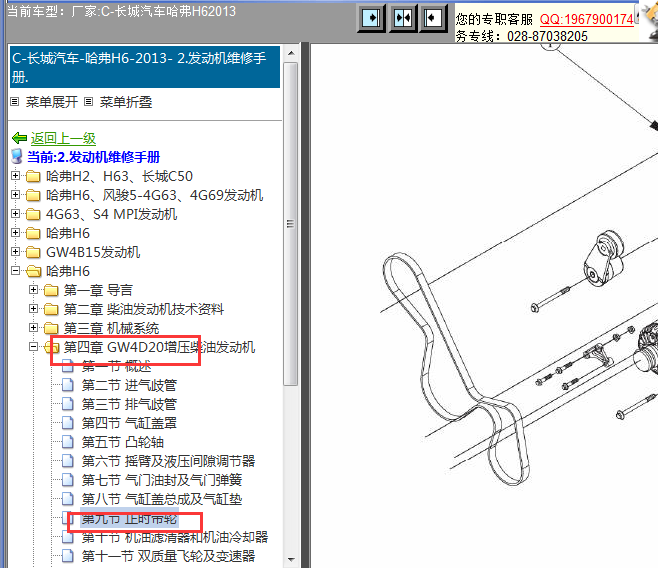658x568 pixels.
Task: Click page icon of 第六节 摇臂及液压间隙调节器
Action: [68, 461]
